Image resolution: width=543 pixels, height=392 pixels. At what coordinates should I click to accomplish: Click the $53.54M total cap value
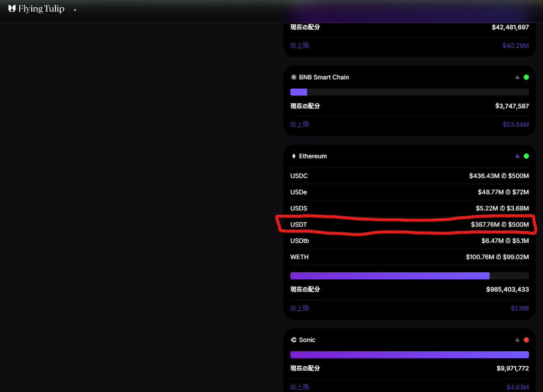coord(515,124)
